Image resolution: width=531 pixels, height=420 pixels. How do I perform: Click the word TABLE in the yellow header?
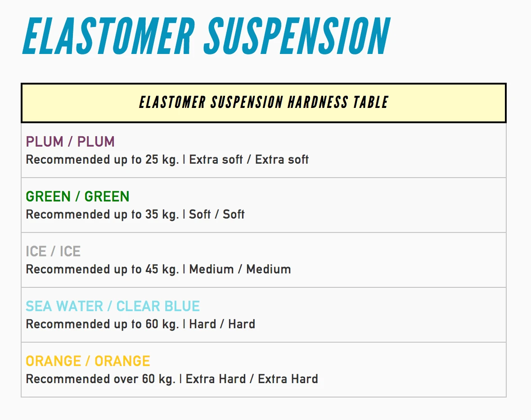point(370,103)
